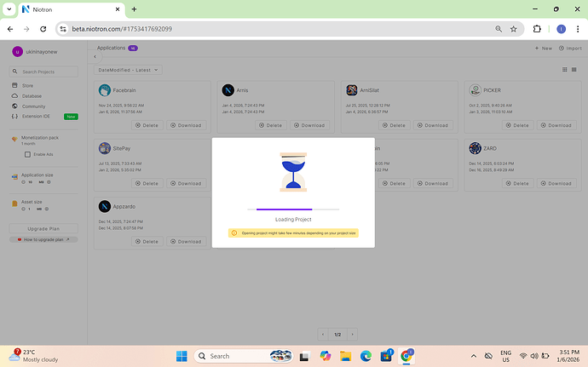Viewport: 588px width, 367px height.
Task: Open the DateModified - Latest sort dropdown
Action: (x=128, y=69)
